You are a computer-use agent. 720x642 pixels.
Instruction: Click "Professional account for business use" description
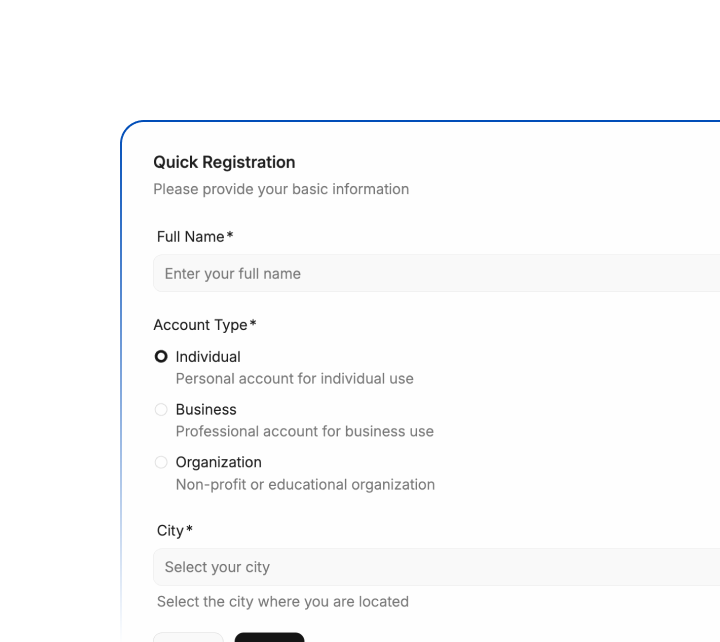pyautogui.click(x=304, y=432)
